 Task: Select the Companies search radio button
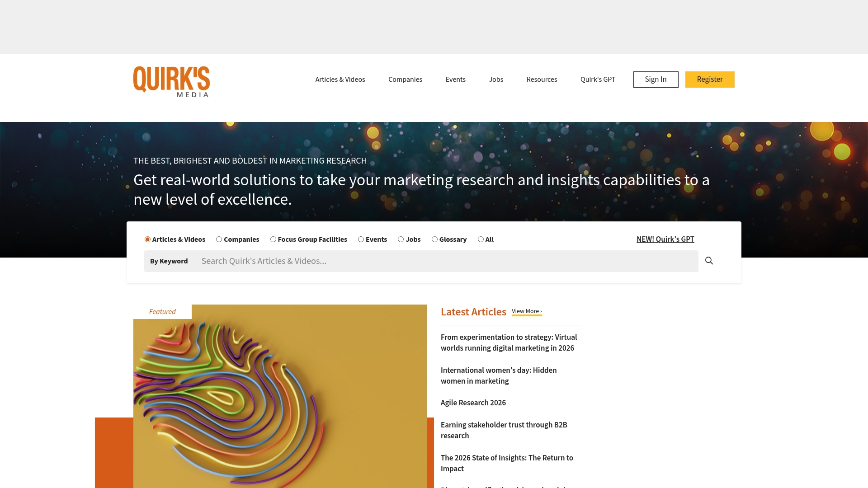[219, 239]
